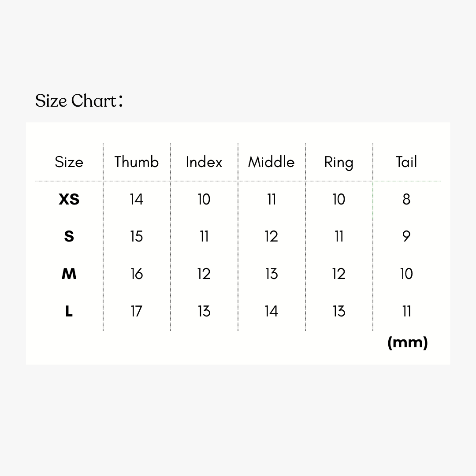Image resolution: width=476 pixels, height=476 pixels.
Task: Select the M size row label
Action: click(x=69, y=274)
